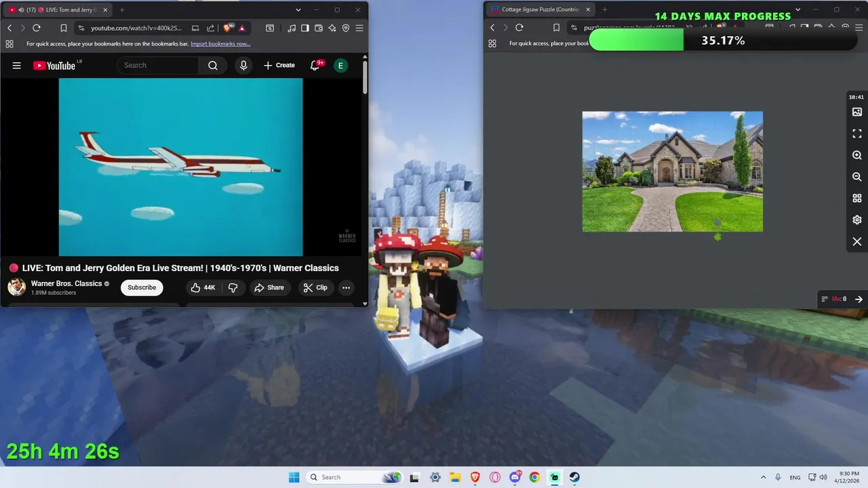Image resolution: width=868 pixels, height=488 pixels.
Task: Dislike the Tom and Jerry live stream
Action: point(233,287)
